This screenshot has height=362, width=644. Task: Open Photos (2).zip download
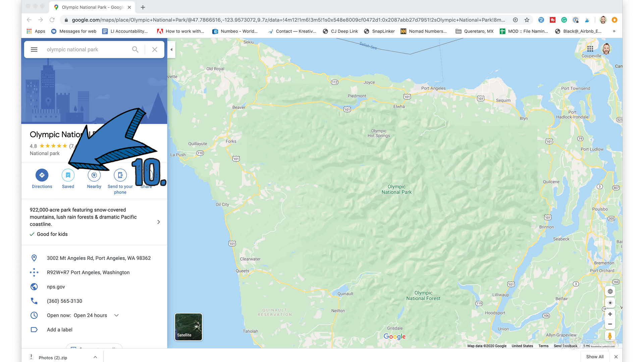point(53,358)
